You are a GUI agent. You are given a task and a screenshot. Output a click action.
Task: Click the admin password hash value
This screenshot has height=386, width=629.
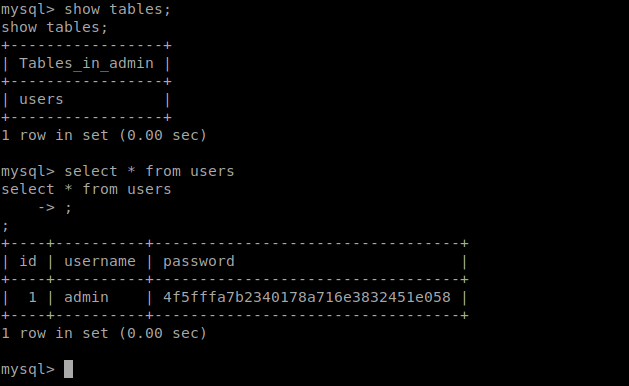[x=307, y=297]
